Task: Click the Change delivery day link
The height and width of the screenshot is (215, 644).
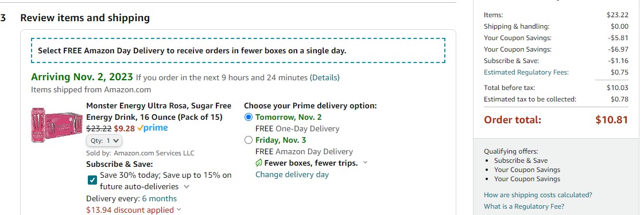Action: 292,174
